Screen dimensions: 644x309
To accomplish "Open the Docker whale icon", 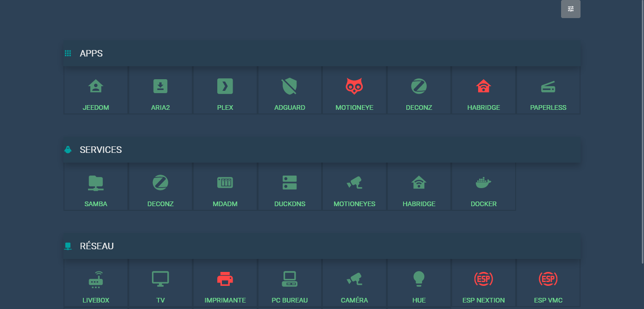I will 484,183.
